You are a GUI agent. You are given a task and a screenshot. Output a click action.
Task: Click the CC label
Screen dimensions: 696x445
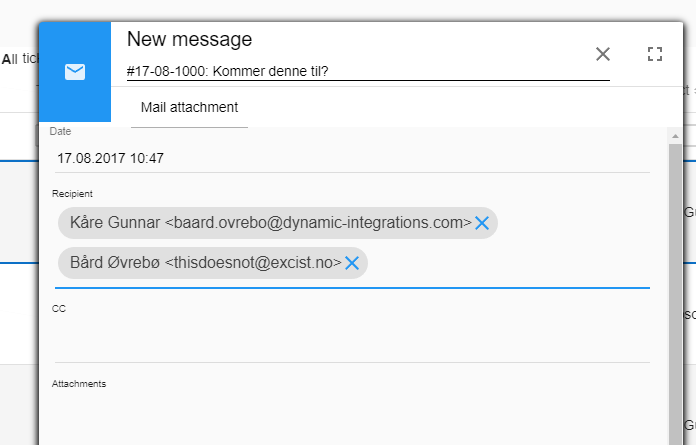59,309
